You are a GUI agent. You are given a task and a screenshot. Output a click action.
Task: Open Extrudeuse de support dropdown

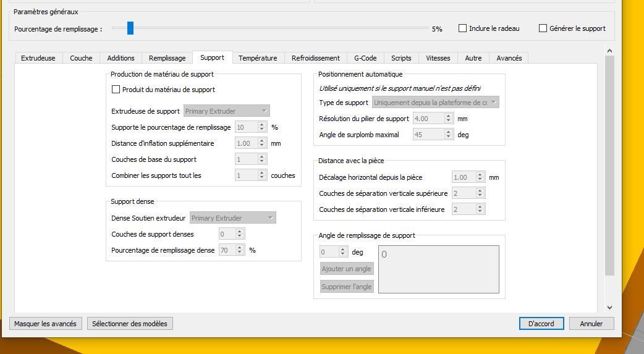[227, 111]
